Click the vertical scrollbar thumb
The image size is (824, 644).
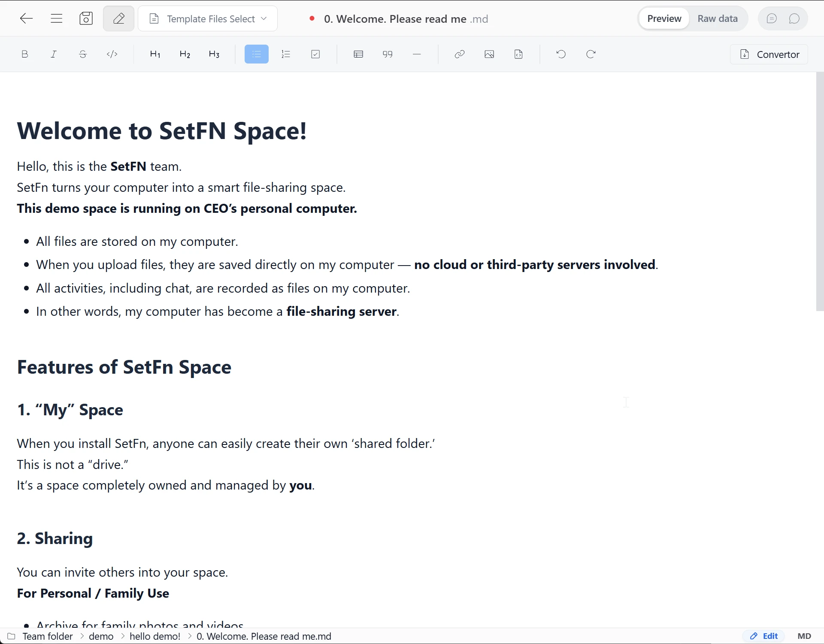tap(820, 192)
